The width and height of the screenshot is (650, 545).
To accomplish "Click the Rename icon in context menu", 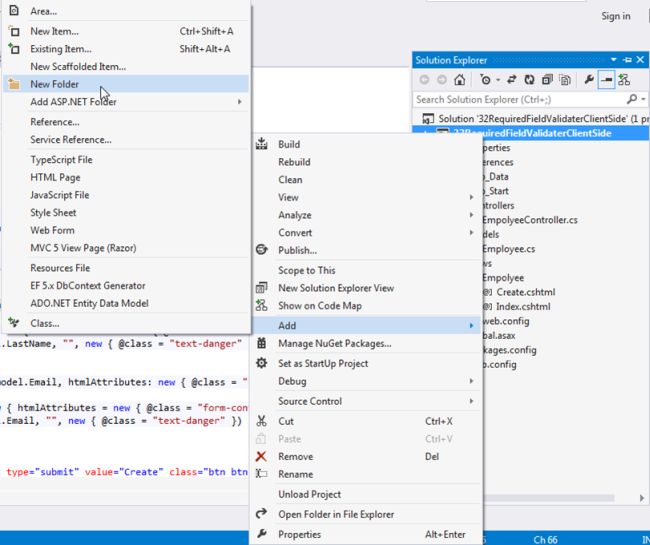I will 262,474.
